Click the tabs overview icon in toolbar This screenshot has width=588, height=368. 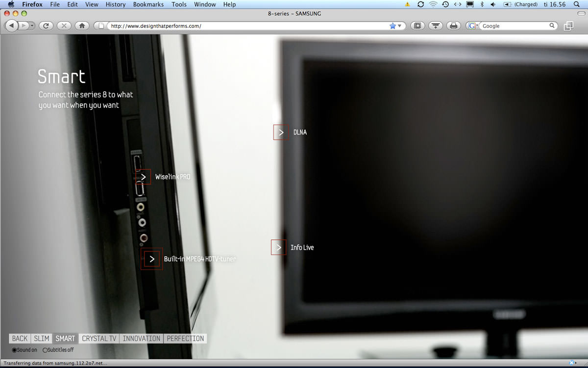568,26
